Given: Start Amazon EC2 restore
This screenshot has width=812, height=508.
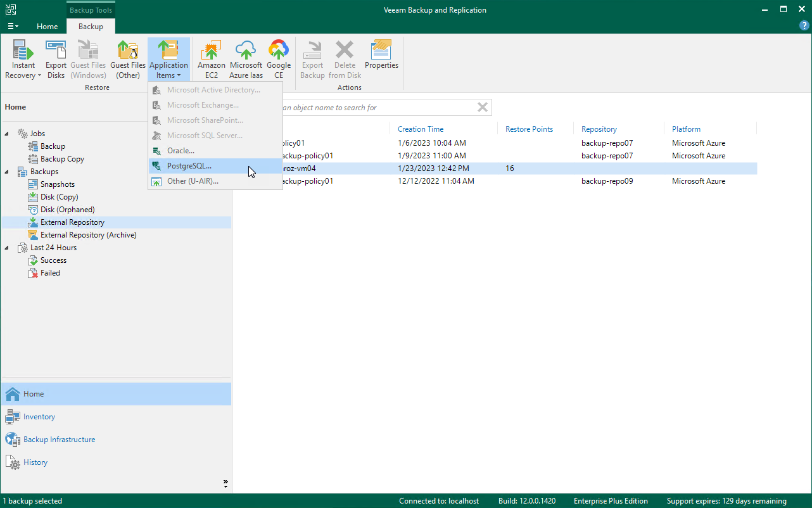Looking at the screenshot, I should pos(212,60).
